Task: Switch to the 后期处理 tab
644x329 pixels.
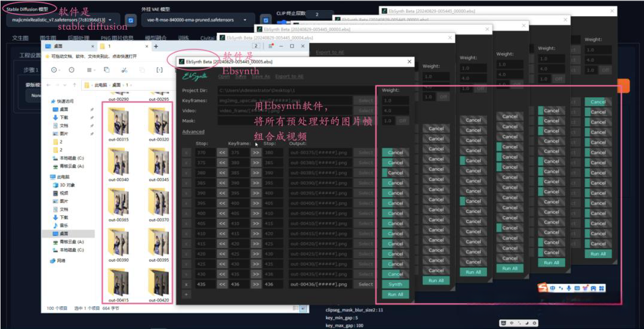Action: (78, 38)
